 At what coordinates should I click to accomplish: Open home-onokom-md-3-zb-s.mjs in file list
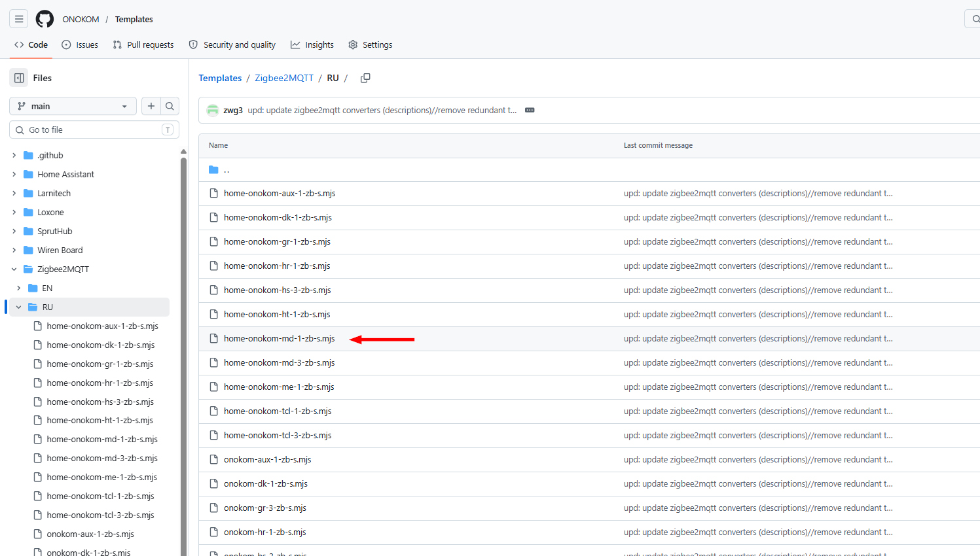click(280, 363)
